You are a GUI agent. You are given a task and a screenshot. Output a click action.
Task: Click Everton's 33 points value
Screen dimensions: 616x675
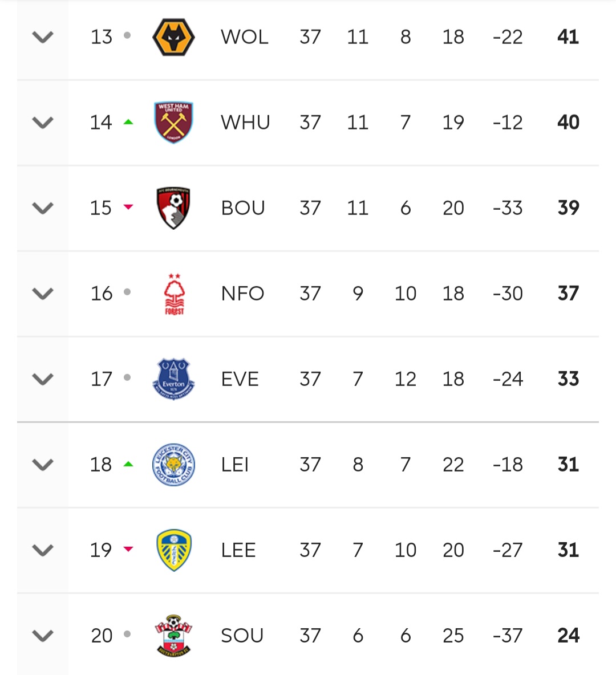pyautogui.click(x=568, y=379)
